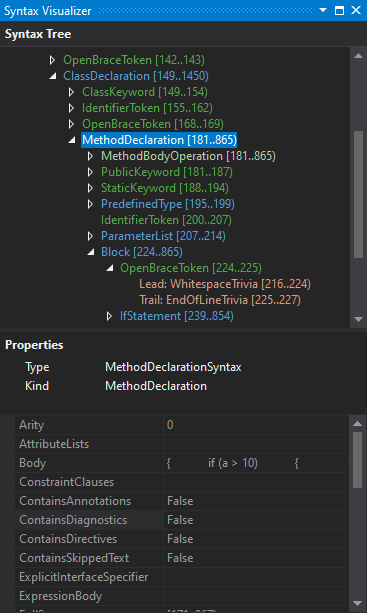Collapse the ClassDeclaration [149..1450) node
The image size is (367, 613).
click(x=52, y=76)
